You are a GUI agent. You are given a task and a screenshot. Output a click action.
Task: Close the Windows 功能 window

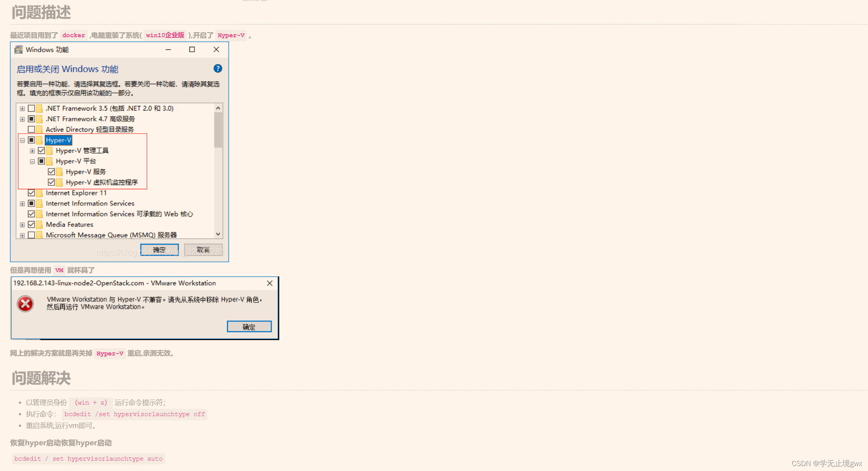click(216, 50)
